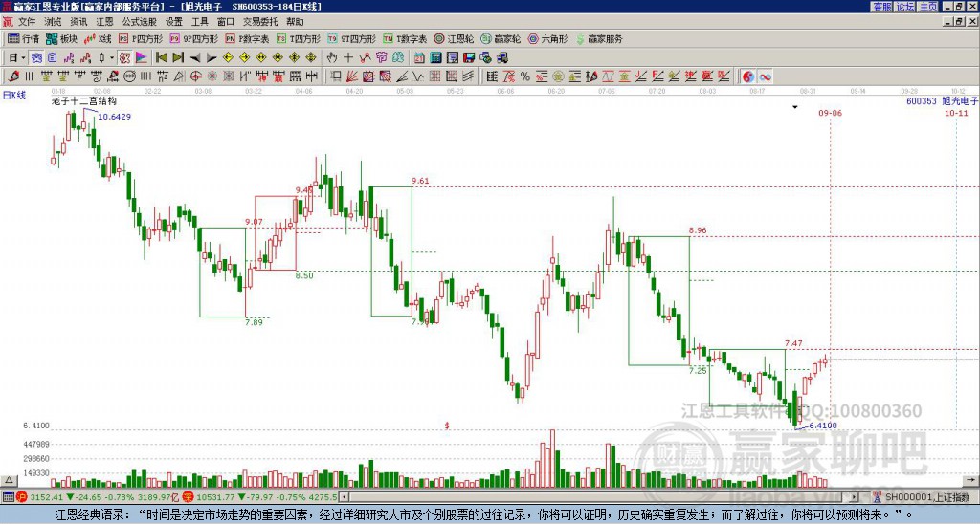Open the 资讯 menu
Screen dimensions: 980x524
(78, 22)
